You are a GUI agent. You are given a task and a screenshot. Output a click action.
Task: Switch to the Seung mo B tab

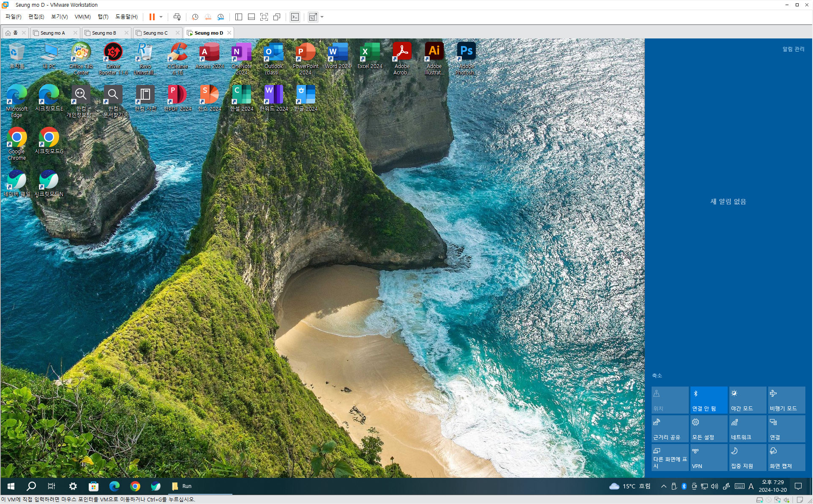pyautogui.click(x=104, y=33)
